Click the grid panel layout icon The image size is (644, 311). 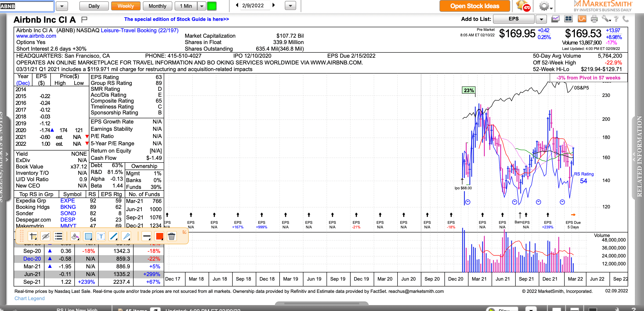click(x=568, y=19)
